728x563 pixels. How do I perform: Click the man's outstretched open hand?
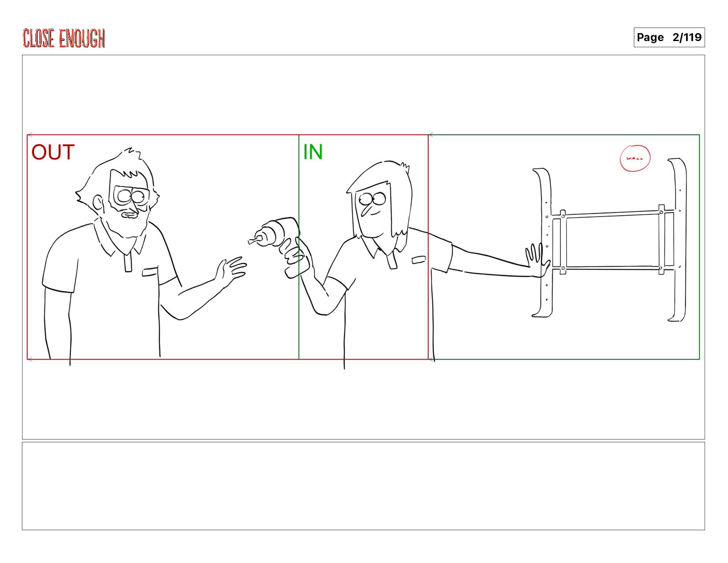tap(231, 271)
